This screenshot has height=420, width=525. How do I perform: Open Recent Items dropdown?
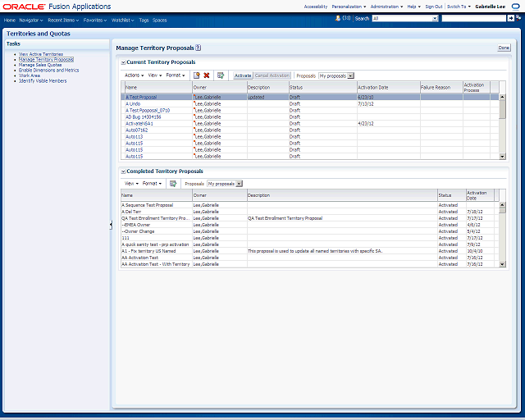63,20
